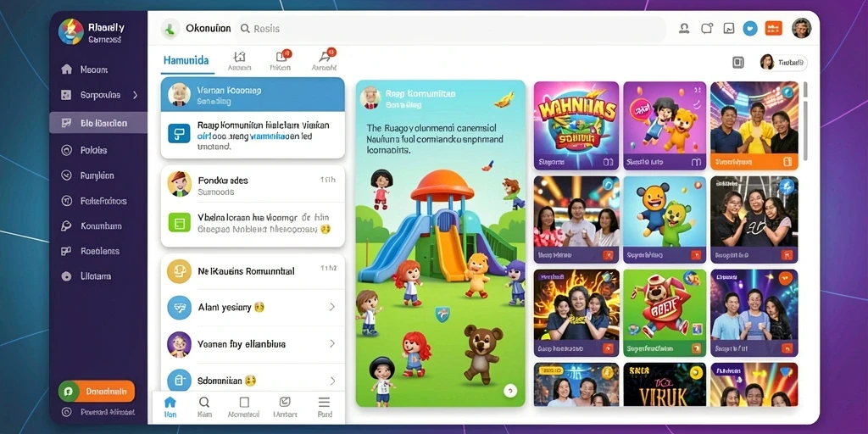Switch to the Hamunida tab
Image resolution: width=868 pixels, height=434 pixels.
coord(186,60)
